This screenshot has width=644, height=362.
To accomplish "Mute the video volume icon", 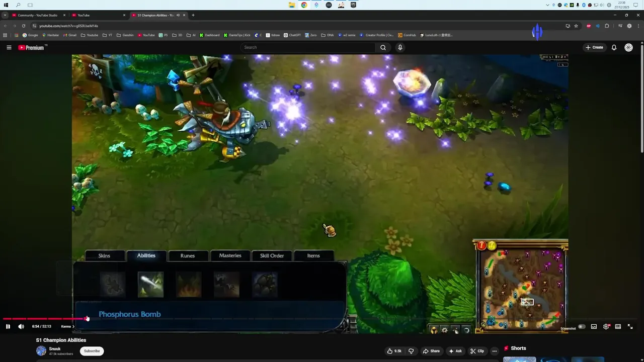I will tap(21, 326).
